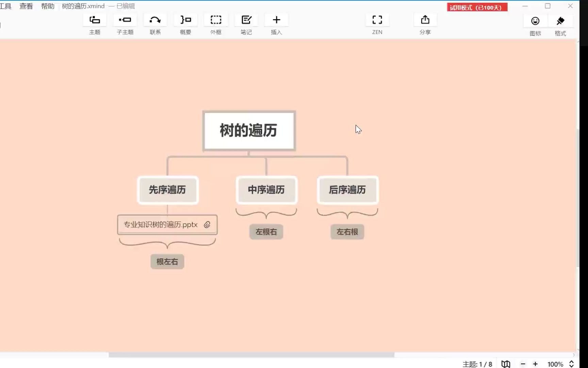588x368 pixels.
Task: Select the 先序遍历 topic node
Action: click(167, 190)
